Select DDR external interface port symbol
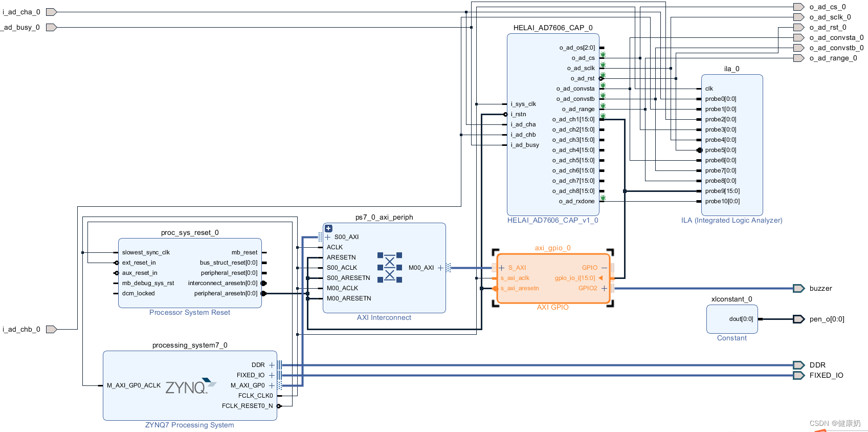Screen dimensions: 868x432 click(x=798, y=365)
